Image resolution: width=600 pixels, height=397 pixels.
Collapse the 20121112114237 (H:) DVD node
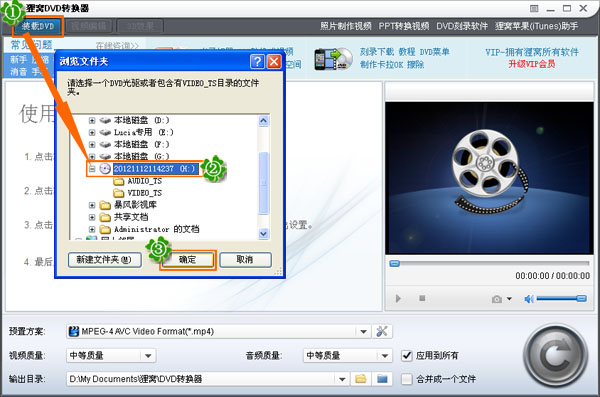tap(92, 168)
